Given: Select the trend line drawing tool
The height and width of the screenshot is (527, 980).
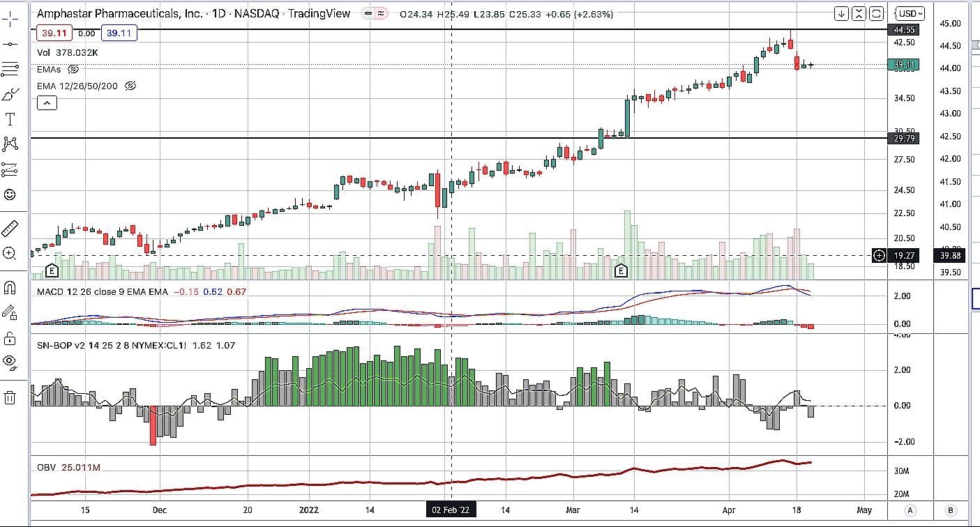Looking at the screenshot, I should 10,44.
